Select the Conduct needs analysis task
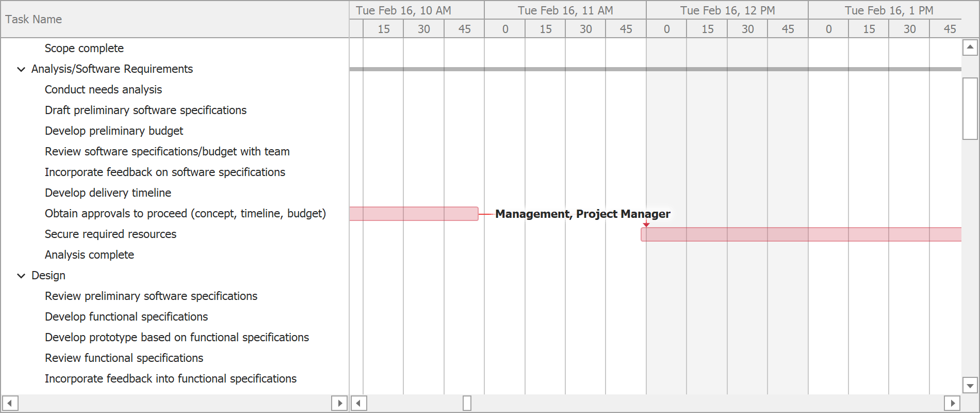This screenshot has width=980, height=413. click(x=103, y=90)
